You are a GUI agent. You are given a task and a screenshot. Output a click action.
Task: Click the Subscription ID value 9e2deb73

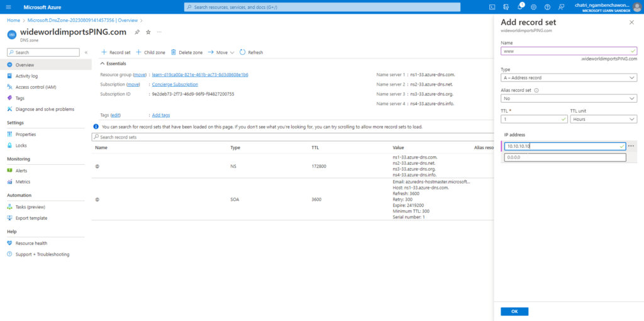[x=193, y=94]
